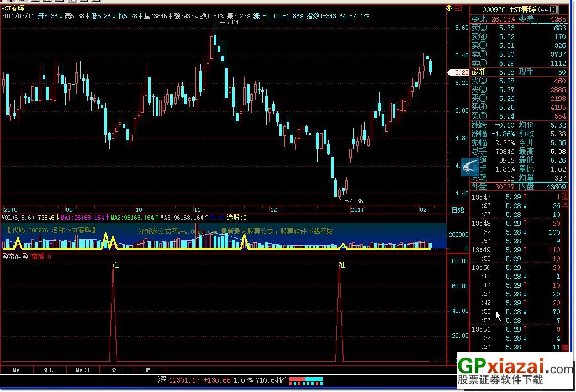Open the 日线 period selector

458,210
